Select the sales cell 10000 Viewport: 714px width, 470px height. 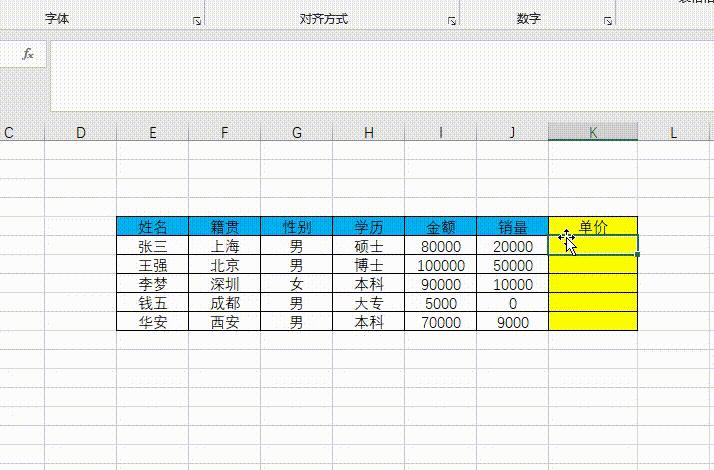pos(512,284)
